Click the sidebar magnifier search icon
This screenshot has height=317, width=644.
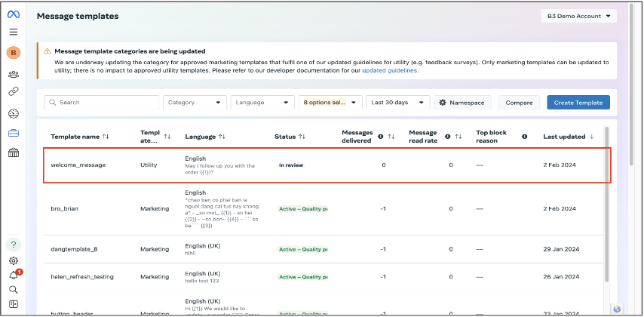tap(14, 290)
